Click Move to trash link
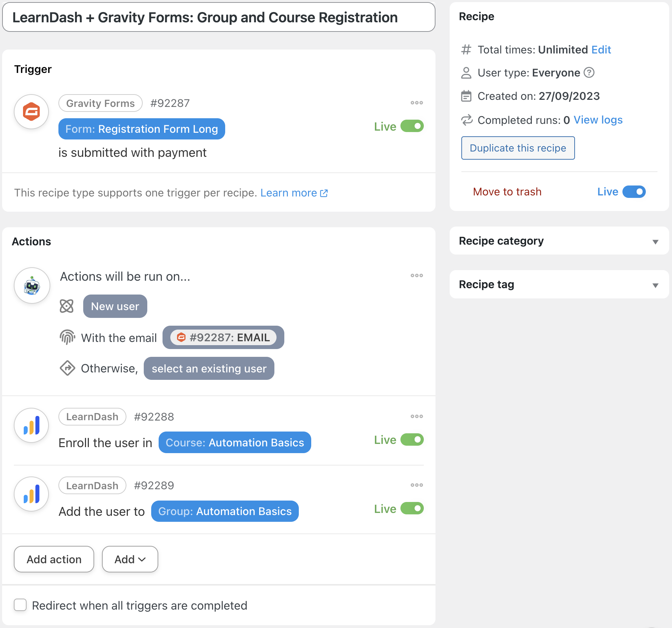 click(507, 192)
